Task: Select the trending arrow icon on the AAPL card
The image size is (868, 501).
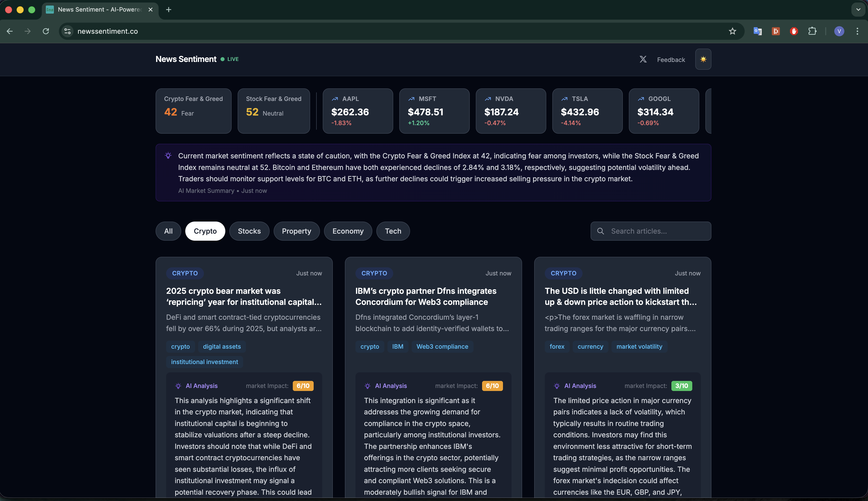Action: tap(335, 99)
